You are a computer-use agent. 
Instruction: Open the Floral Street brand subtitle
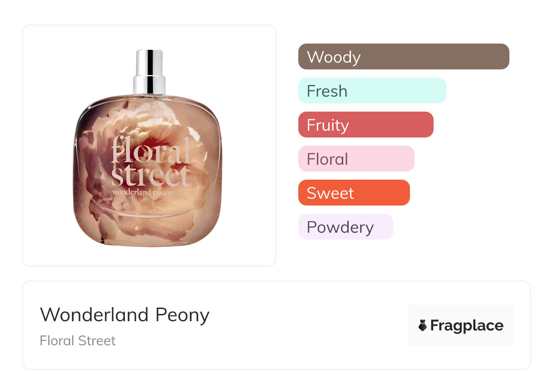78,341
